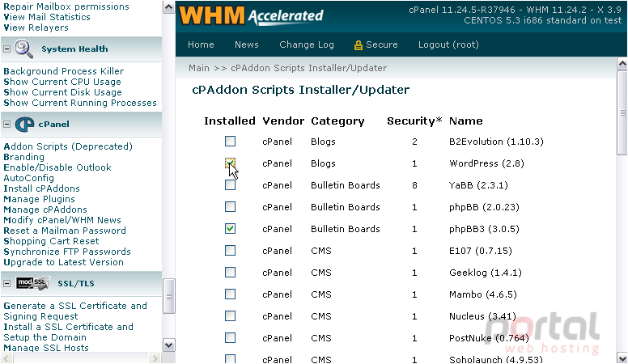Click the 'B2Evolution (1.10.3)' name text

point(496,142)
